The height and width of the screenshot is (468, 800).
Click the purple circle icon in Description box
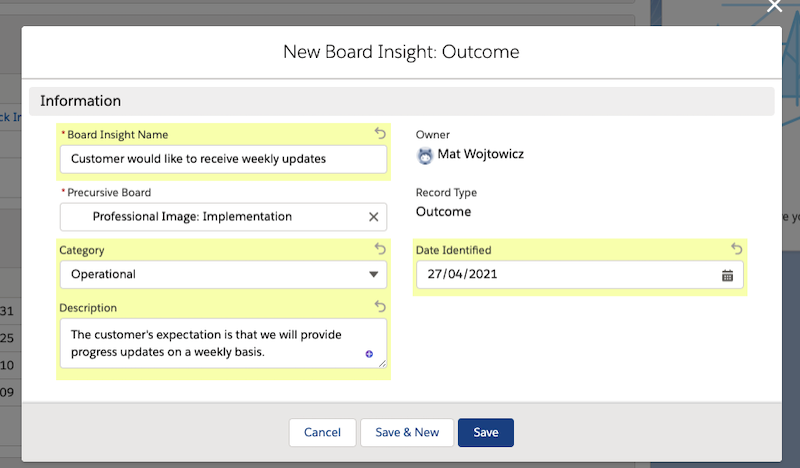(369, 354)
